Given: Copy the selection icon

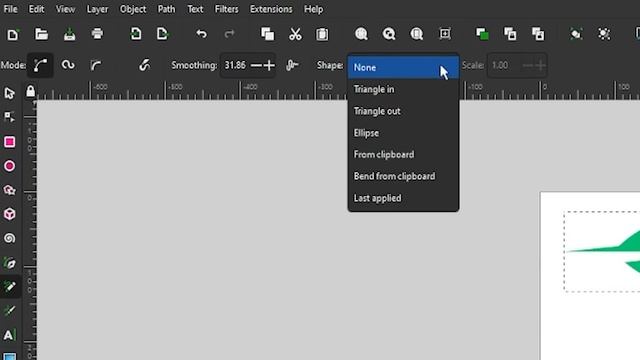Looking at the screenshot, I should pos(267,34).
